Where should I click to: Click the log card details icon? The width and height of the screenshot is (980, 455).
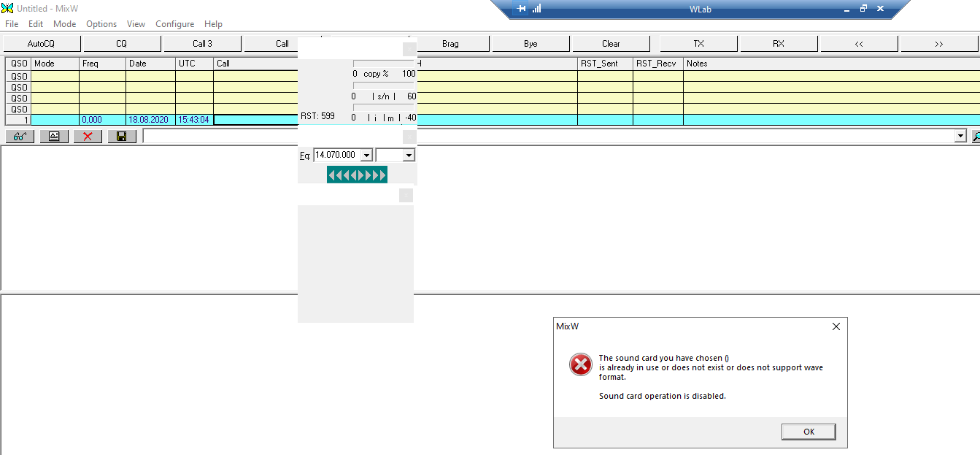point(54,137)
